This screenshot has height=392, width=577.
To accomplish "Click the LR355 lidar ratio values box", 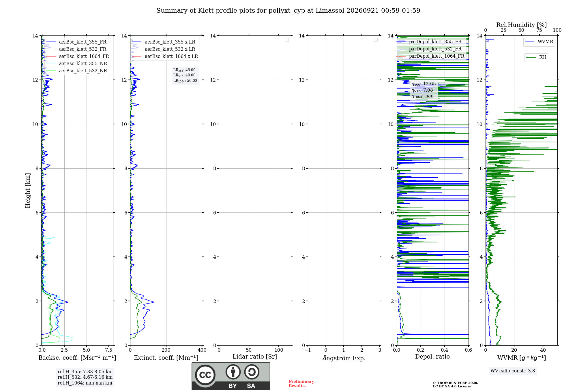I will click(185, 75).
